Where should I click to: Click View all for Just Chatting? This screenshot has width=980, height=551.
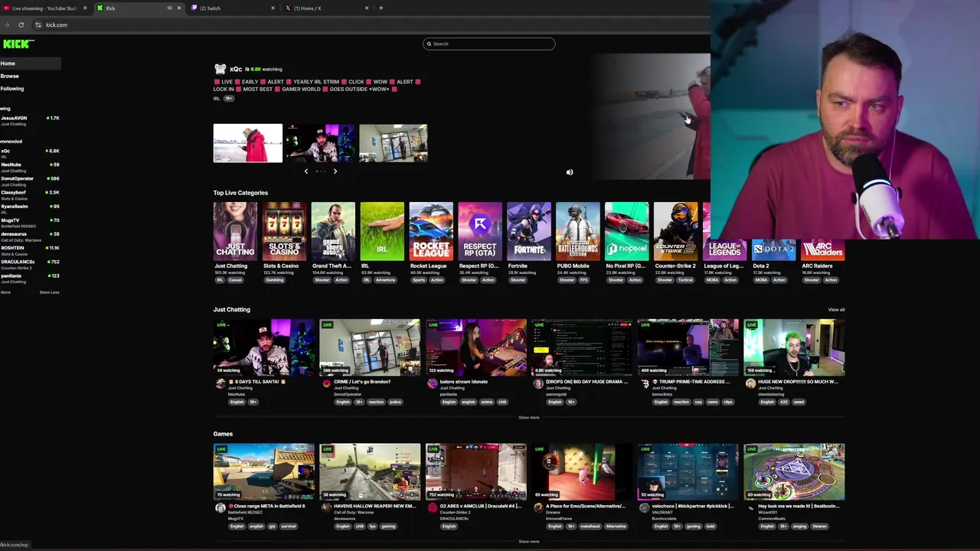coord(836,310)
